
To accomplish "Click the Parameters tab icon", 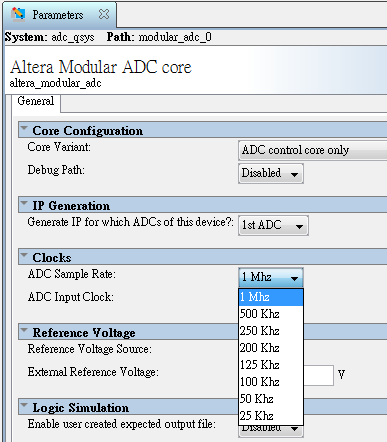I will coord(18,14).
